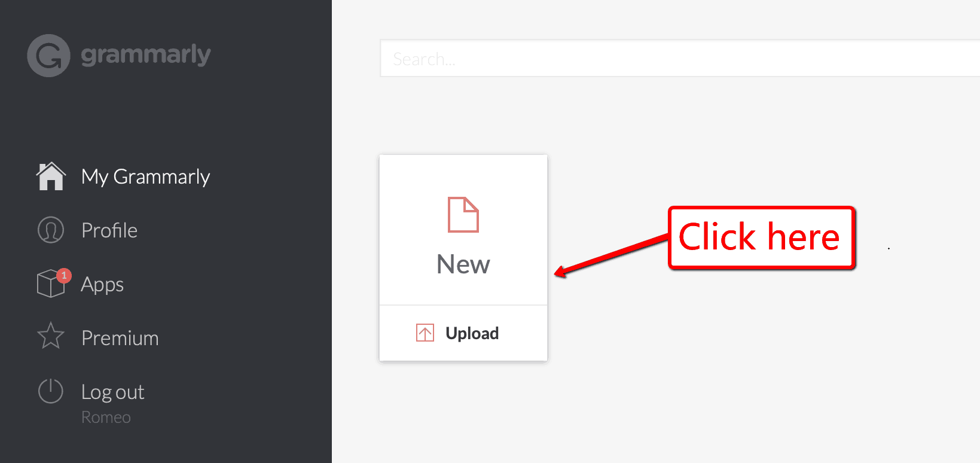Click the home icon beside My Grammarly
The height and width of the screenshot is (463, 980).
[51, 176]
